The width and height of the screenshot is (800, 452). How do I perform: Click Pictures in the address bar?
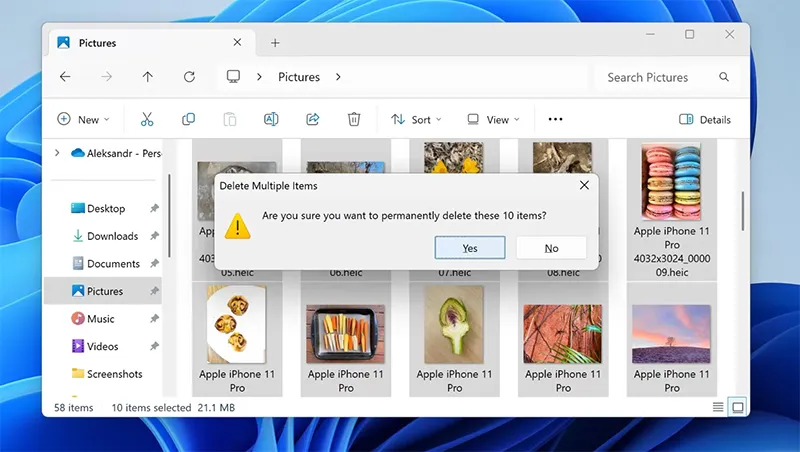point(298,77)
